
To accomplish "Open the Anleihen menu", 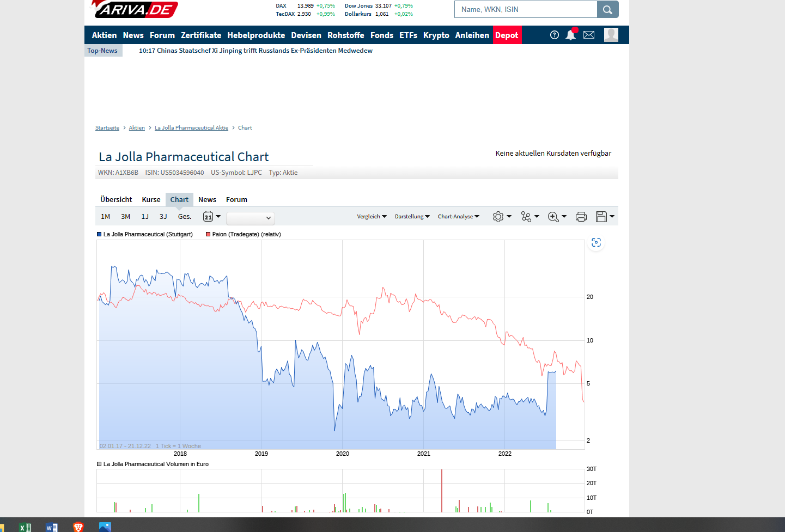I will pos(472,35).
